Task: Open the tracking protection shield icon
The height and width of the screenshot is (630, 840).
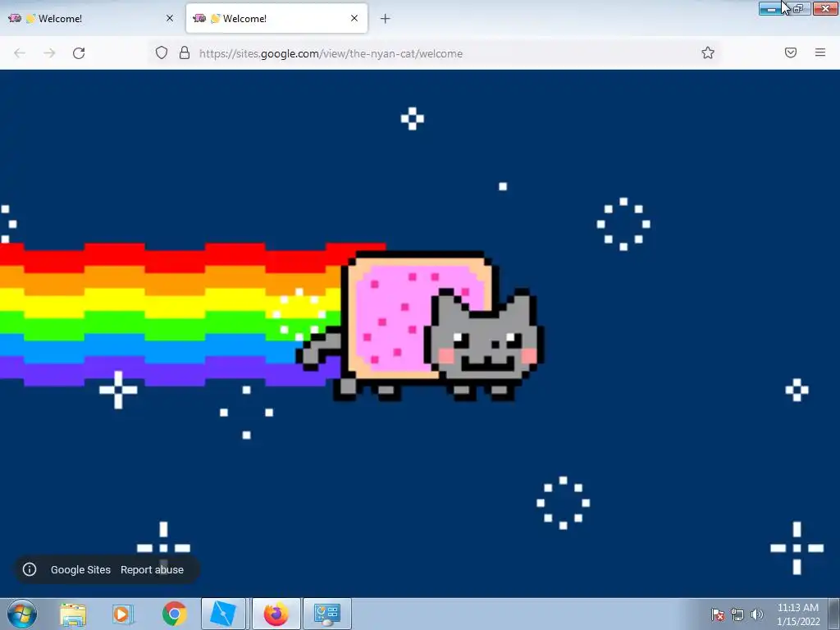Action: coord(162,52)
